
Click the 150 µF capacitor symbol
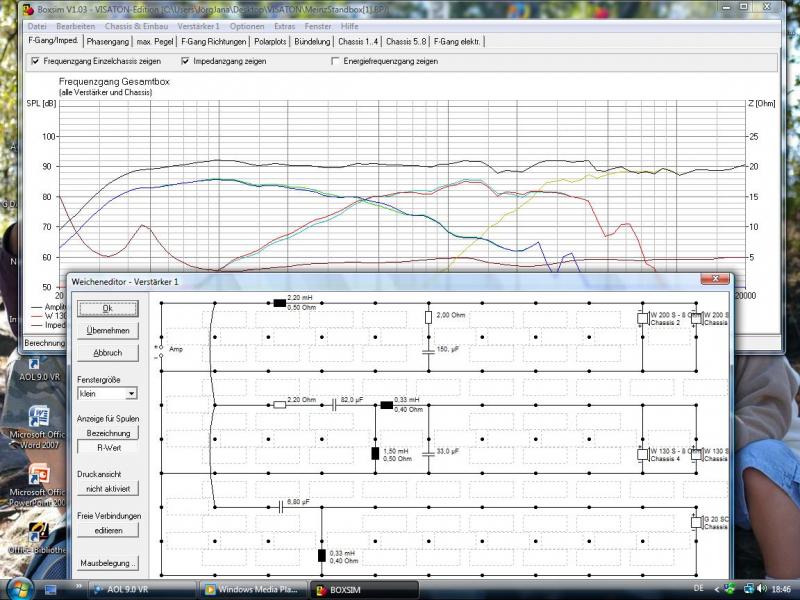pos(428,350)
